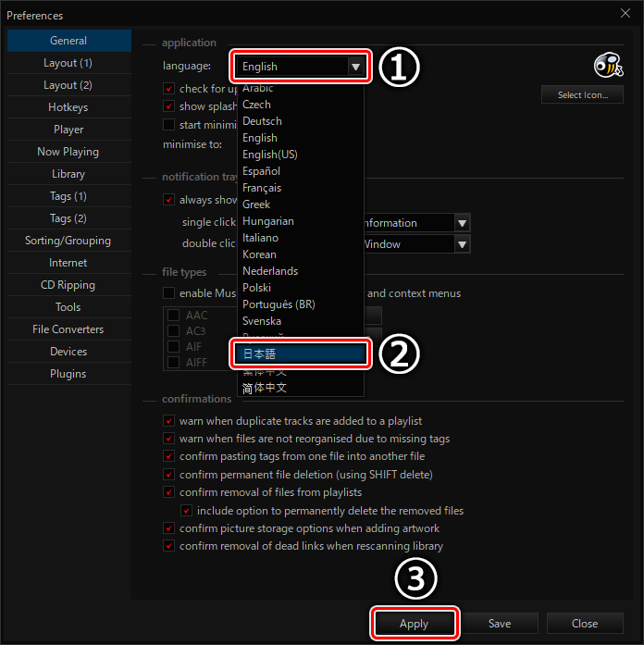The width and height of the screenshot is (644, 645).
Task: Switch to the Layout (2) tab
Action: [x=68, y=85]
